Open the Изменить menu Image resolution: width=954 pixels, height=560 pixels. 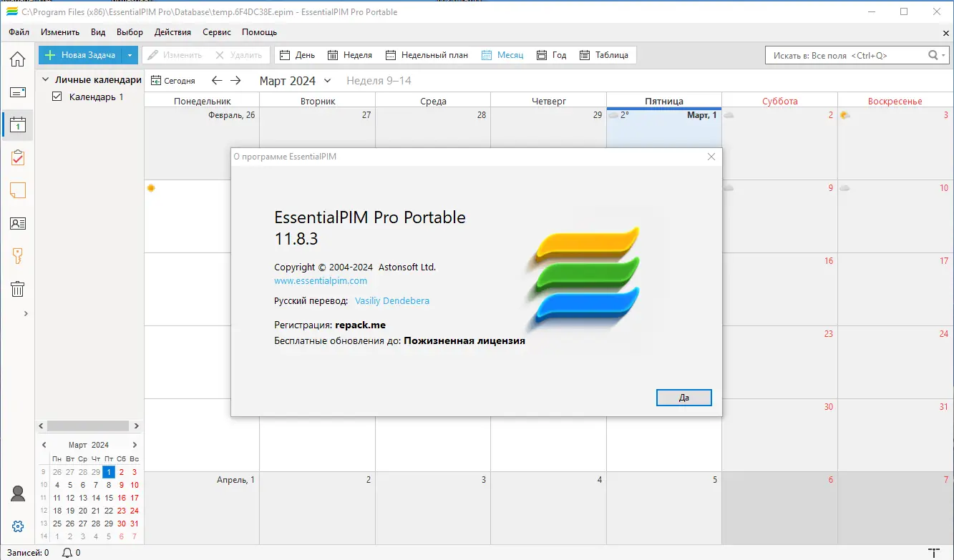point(60,32)
